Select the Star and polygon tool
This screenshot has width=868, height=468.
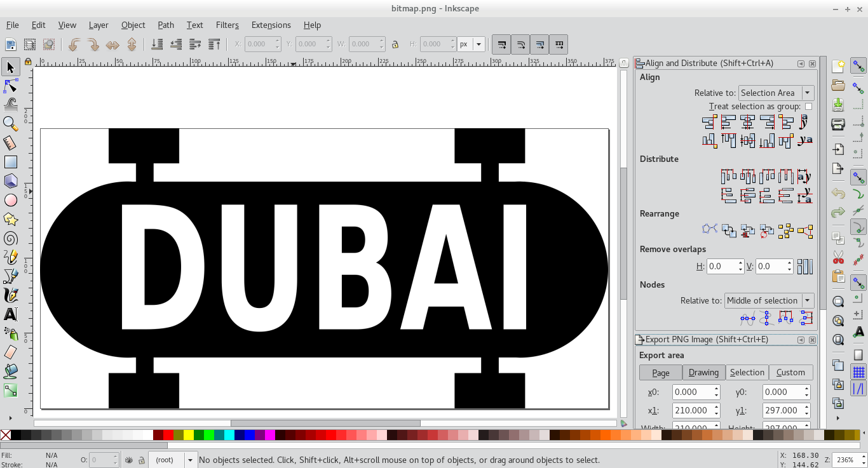click(x=10, y=219)
